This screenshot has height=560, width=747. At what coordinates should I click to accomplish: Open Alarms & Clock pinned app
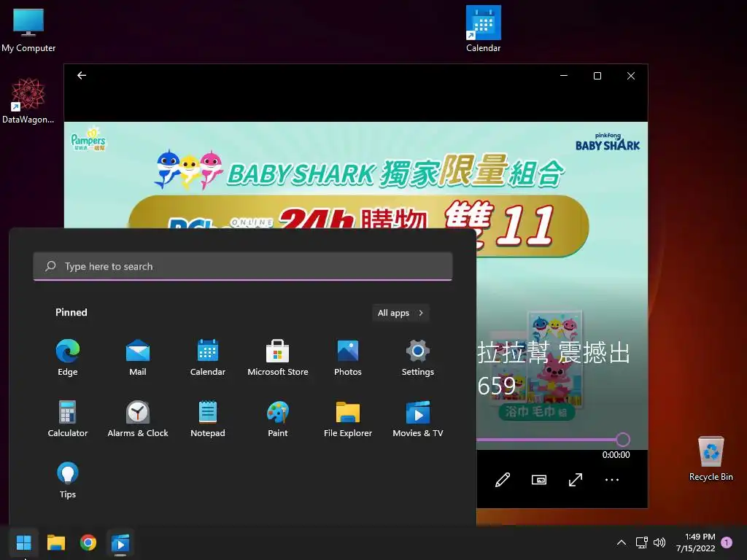click(138, 419)
